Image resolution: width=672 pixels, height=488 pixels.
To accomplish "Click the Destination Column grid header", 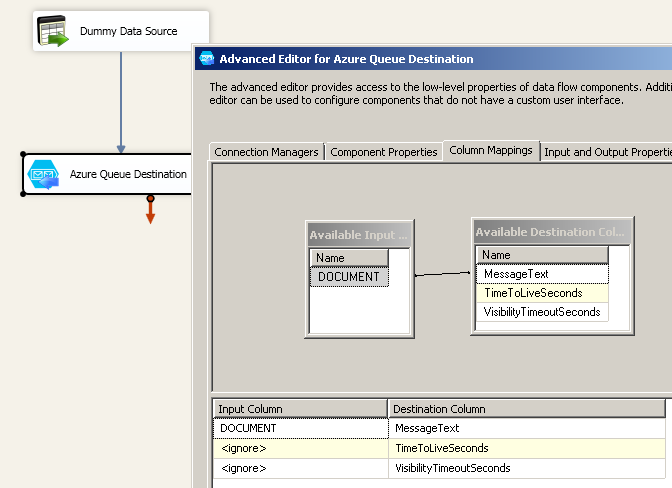I will coord(527,409).
